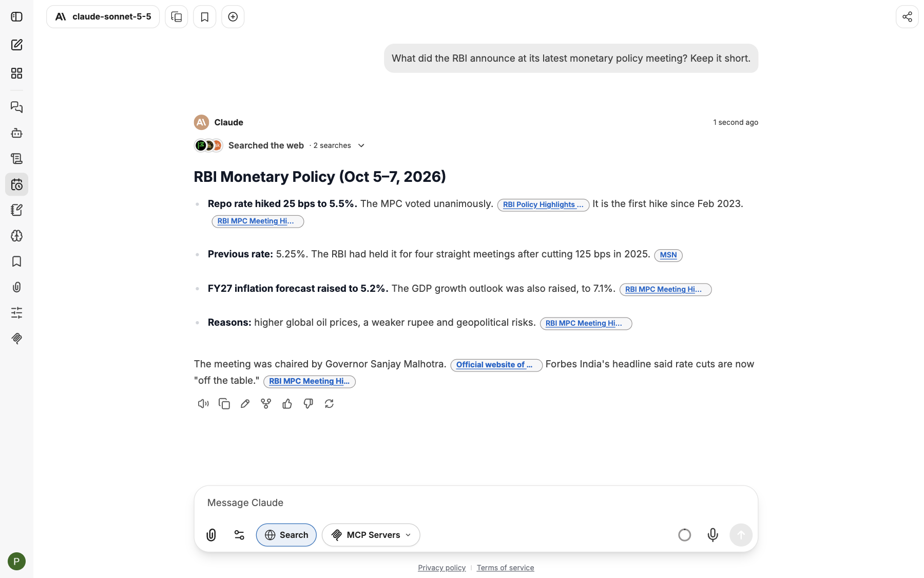Open the Privacy policy link
The height and width of the screenshot is (578, 924).
click(441, 568)
